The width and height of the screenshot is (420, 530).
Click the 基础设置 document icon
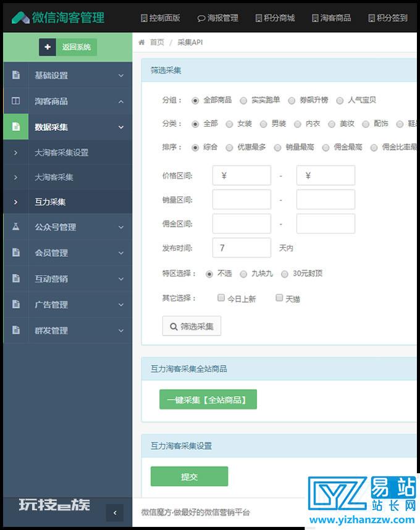(16, 75)
